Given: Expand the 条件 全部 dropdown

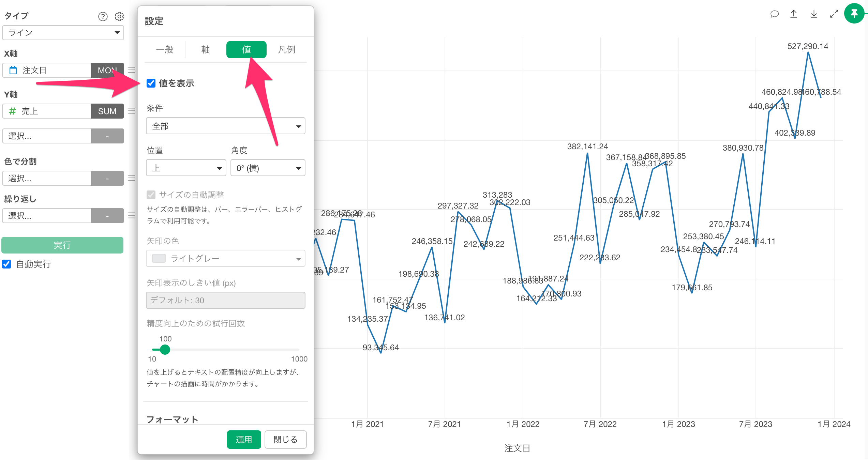Looking at the screenshot, I should point(225,126).
